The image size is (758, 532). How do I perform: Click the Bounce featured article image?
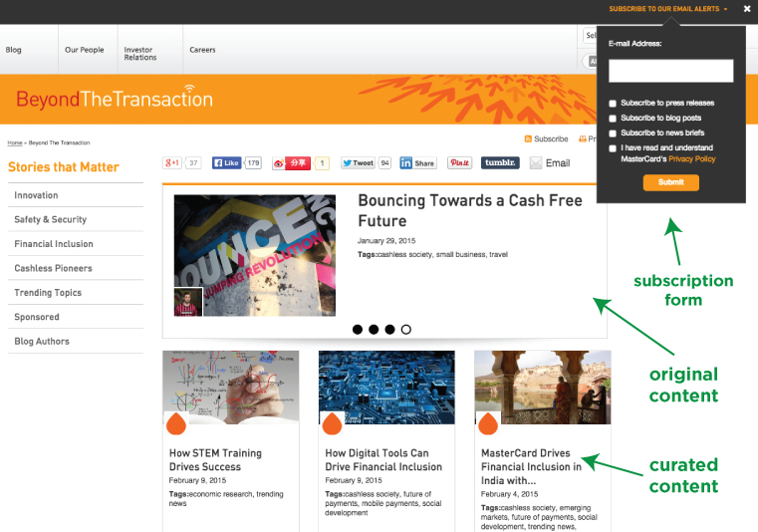255,255
